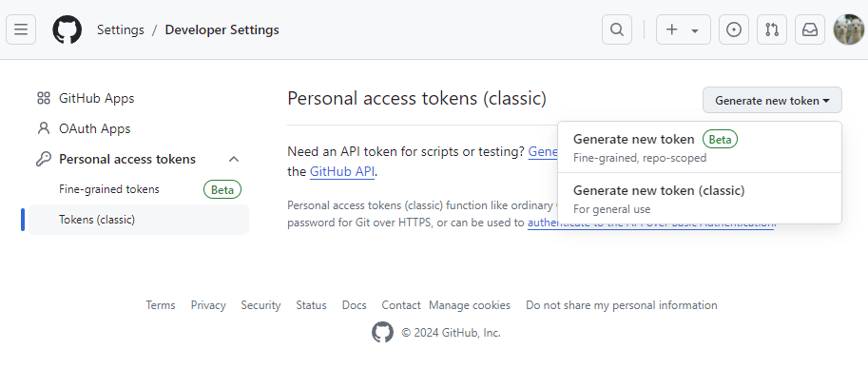
Task: Open OAuth Apps in sidebar
Action: point(94,128)
